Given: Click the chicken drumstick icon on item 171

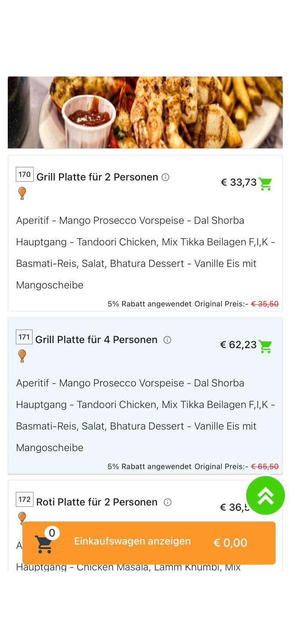Looking at the screenshot, I should 22,356.
